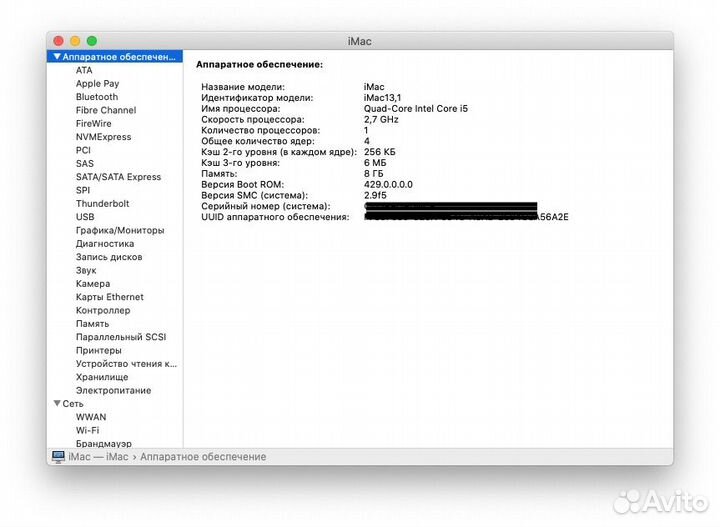Select the USB entry

point(85,217)
